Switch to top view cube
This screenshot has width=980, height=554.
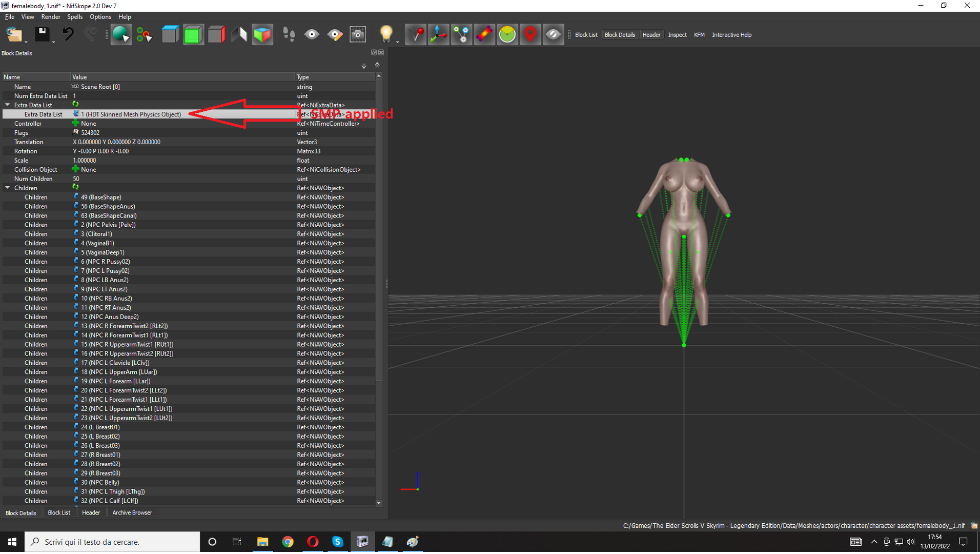tap(170, 34)
